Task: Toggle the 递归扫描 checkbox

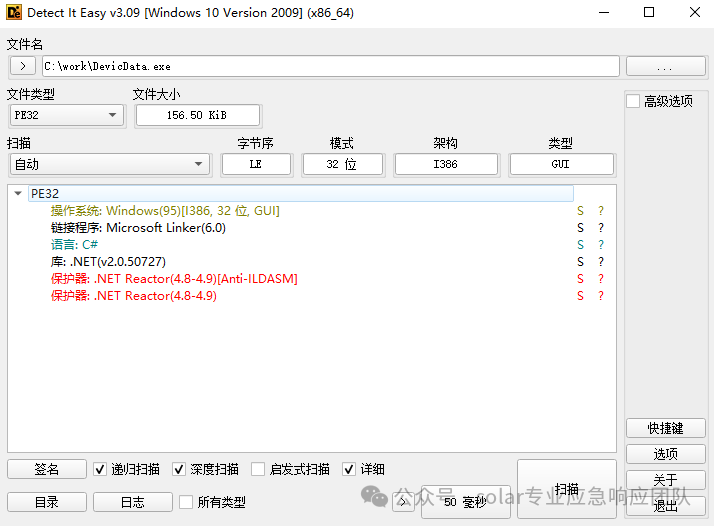Action: click(100, 469)
